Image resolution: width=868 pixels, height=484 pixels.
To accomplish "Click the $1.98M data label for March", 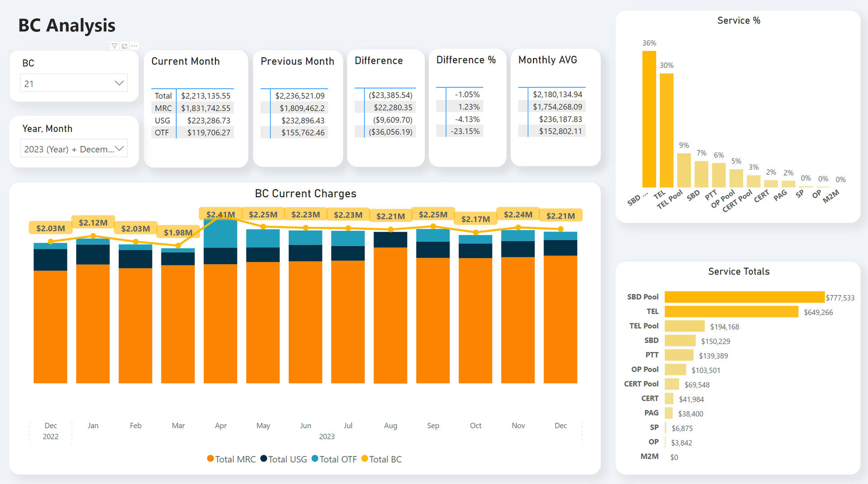I will pyautogui.click(x=178, y=233).
